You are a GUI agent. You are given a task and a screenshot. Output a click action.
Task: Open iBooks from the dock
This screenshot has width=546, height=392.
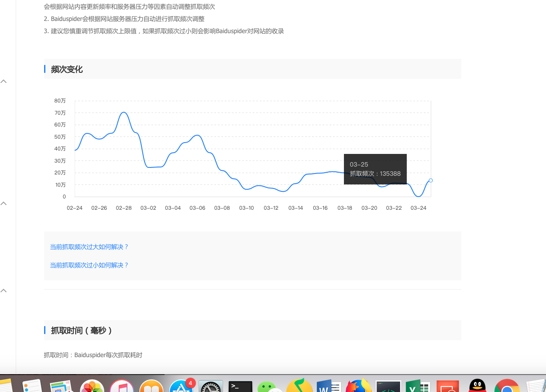point(151,386)
